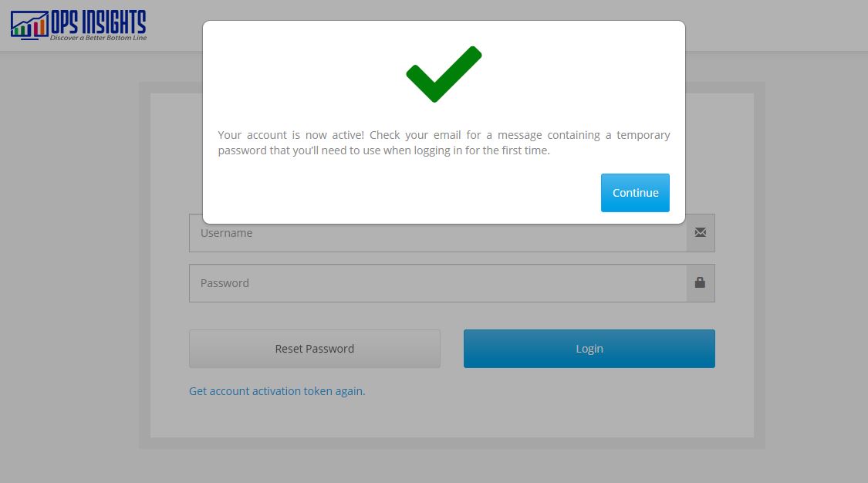Open the 'Get account activation token again' link

[x=277, y=391]
